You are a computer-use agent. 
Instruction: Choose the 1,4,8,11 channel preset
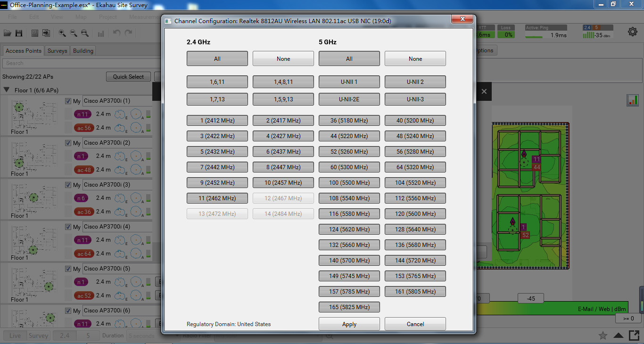[283, 82]
